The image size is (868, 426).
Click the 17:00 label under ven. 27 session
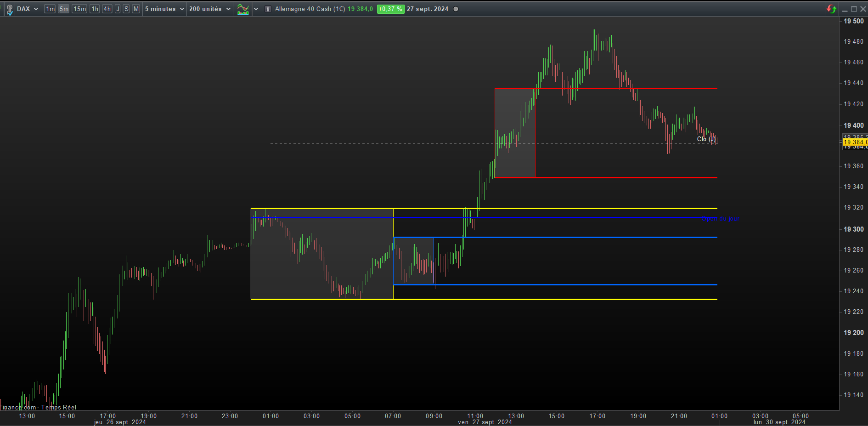pos(597,416)
